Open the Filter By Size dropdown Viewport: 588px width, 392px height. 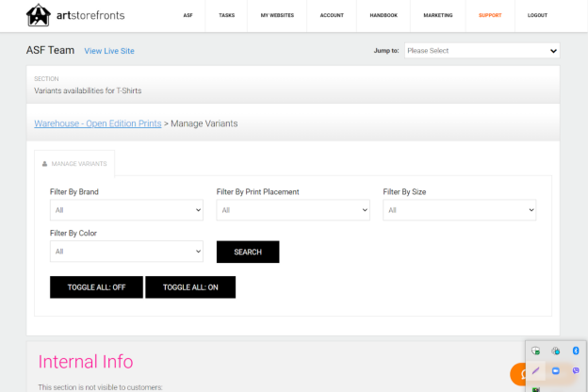click(460, 210)
